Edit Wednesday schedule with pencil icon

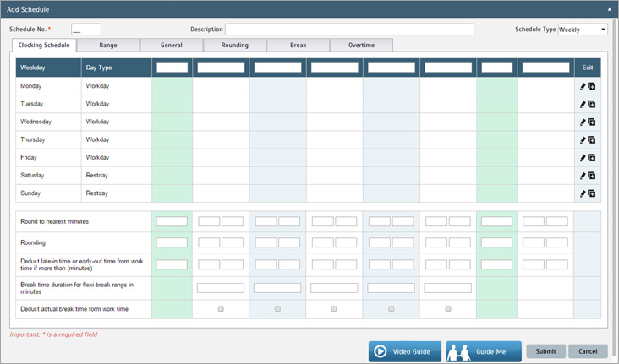583,122
